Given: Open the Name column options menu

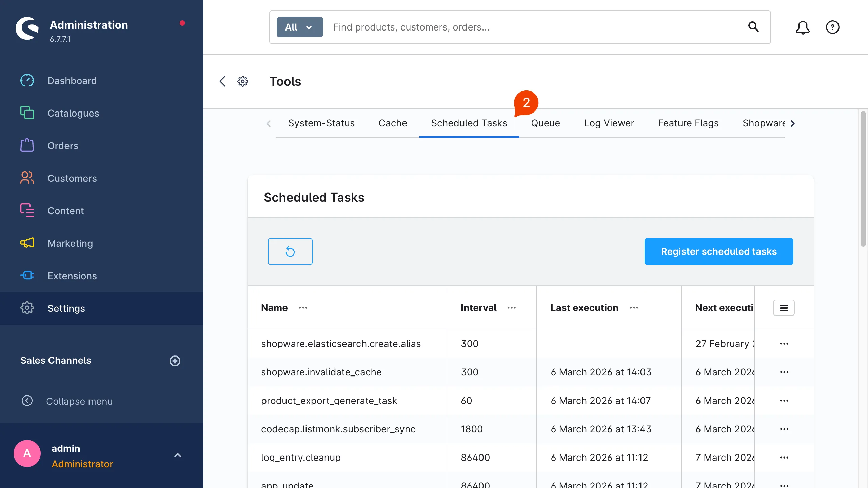Looking at the screenshot, I should tap(303, 308).
